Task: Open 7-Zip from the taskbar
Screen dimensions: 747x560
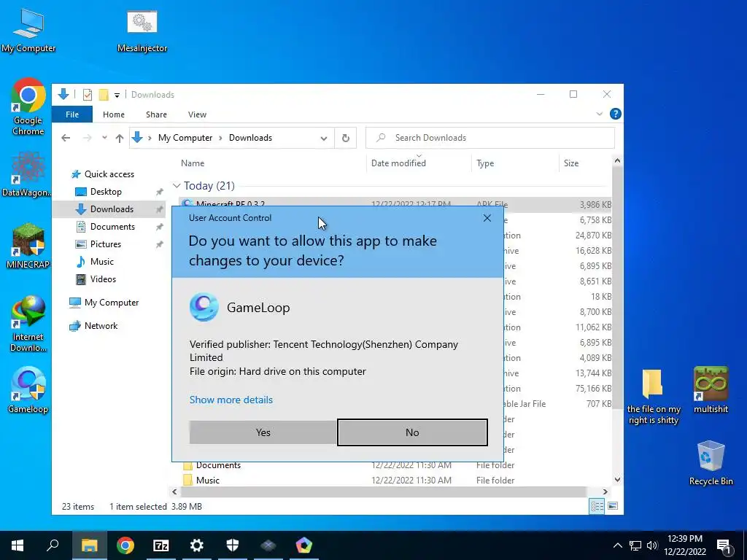Action: point(161,545)
